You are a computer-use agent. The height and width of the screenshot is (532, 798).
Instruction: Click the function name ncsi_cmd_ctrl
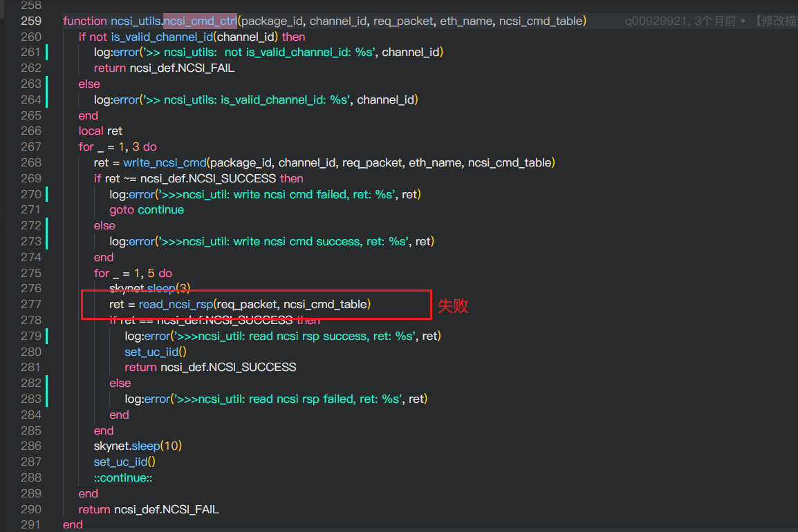201,21
